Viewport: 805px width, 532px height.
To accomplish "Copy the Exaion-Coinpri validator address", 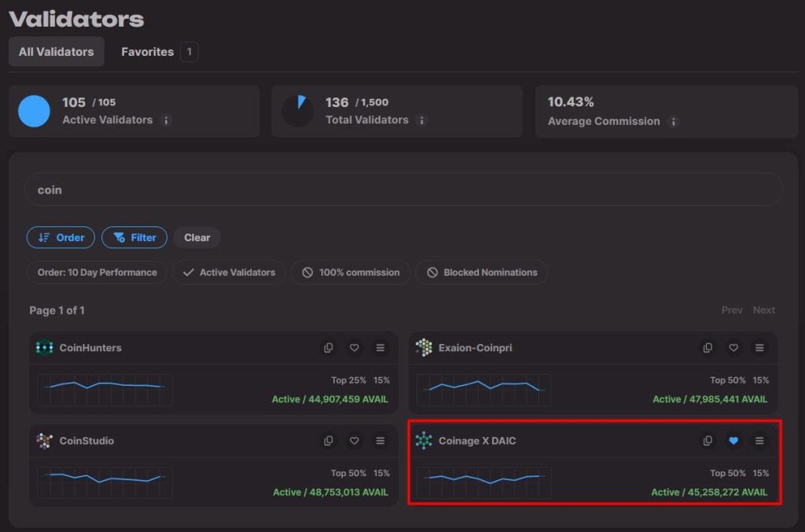I will tap(708, 348).
